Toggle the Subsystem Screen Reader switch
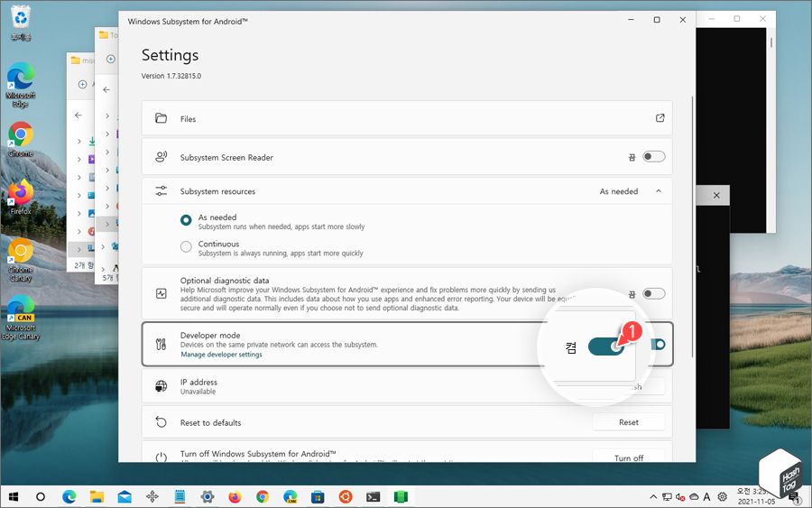Viewport: 812px width, 508px height. point(653,156)
